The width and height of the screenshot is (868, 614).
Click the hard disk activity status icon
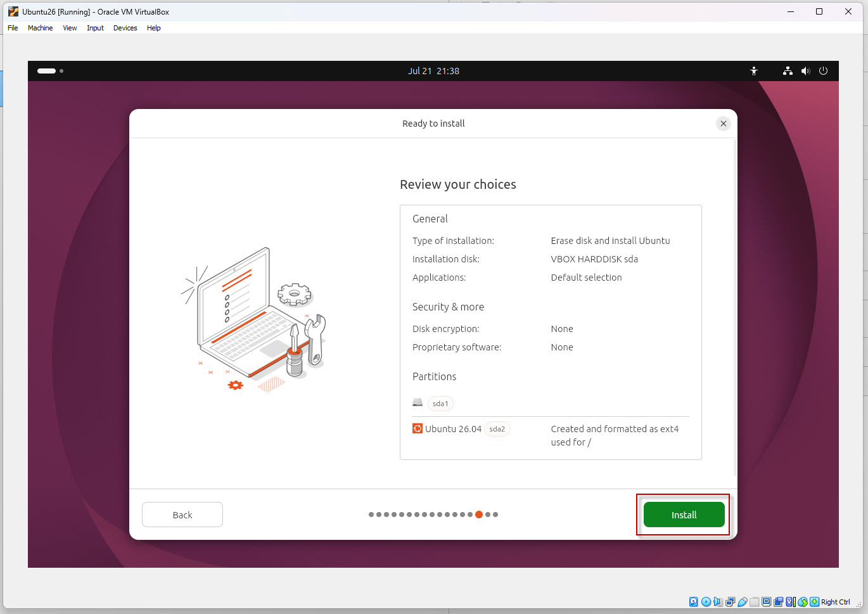pos(693,602)
